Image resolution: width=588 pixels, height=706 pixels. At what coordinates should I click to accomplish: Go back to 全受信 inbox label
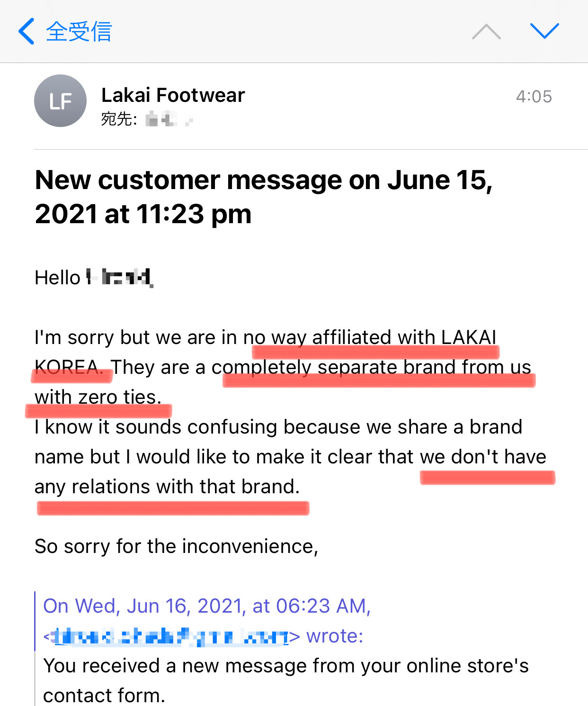79,32
